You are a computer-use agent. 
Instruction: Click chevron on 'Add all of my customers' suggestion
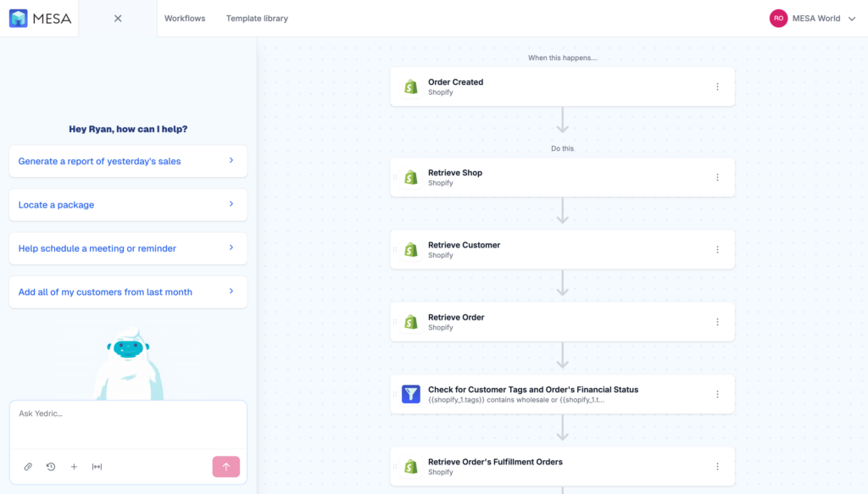pos(231,291)
